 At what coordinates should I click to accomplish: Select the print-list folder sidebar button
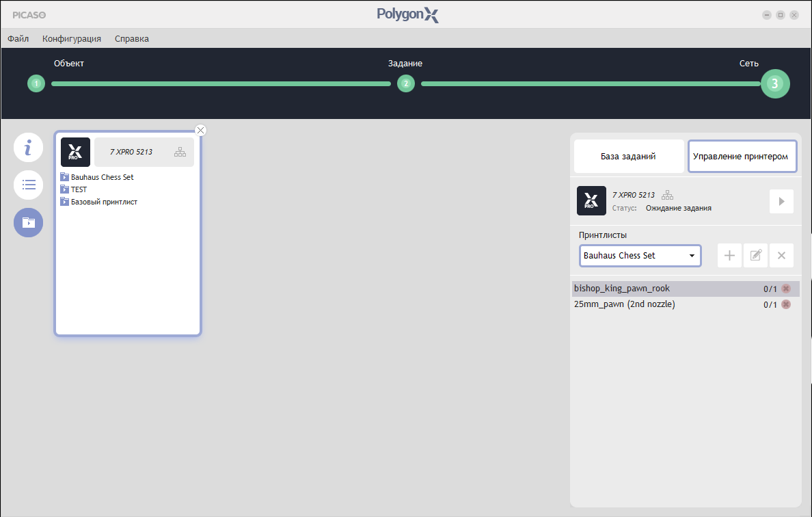point(29,223)
